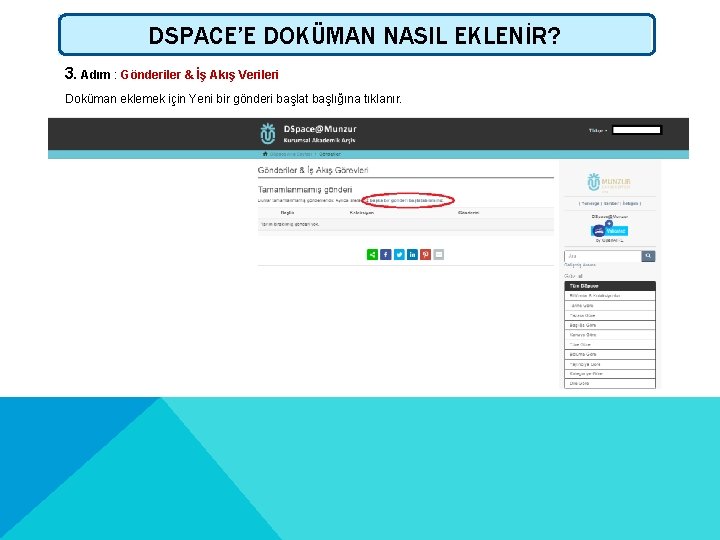Screen dimensions: 720x540
Task: Focus the "Ara" search input field
Action: [x=603, y=256]
